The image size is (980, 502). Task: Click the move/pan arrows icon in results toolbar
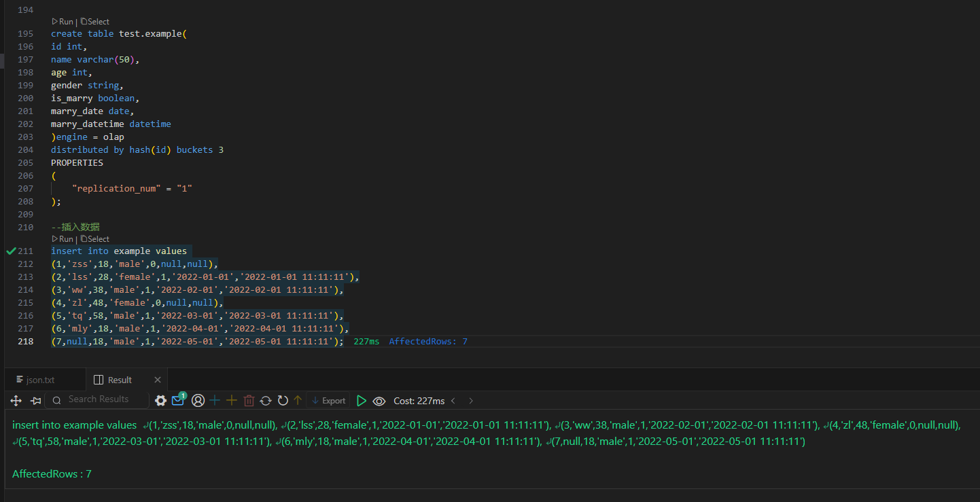(16, 401)
